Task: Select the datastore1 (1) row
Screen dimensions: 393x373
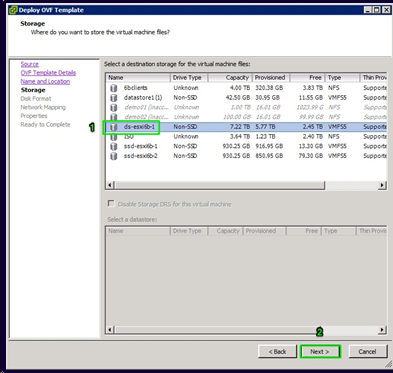Action: [246, 98]
